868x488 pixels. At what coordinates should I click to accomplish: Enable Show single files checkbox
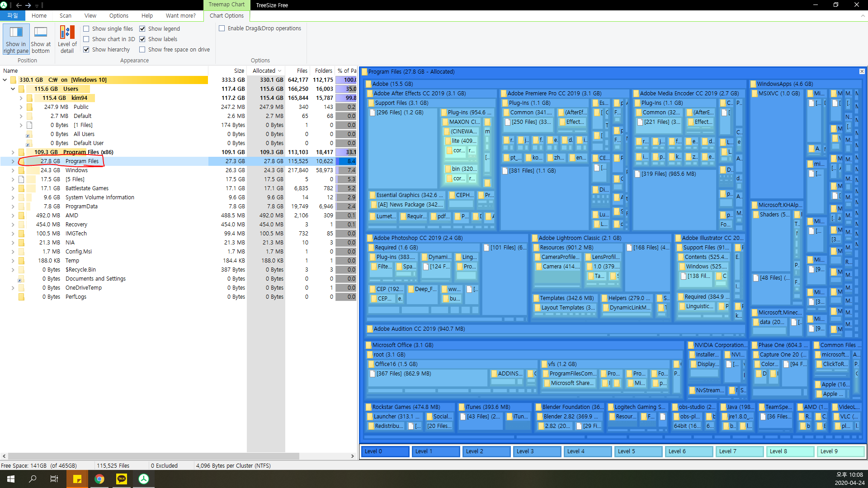86,28
